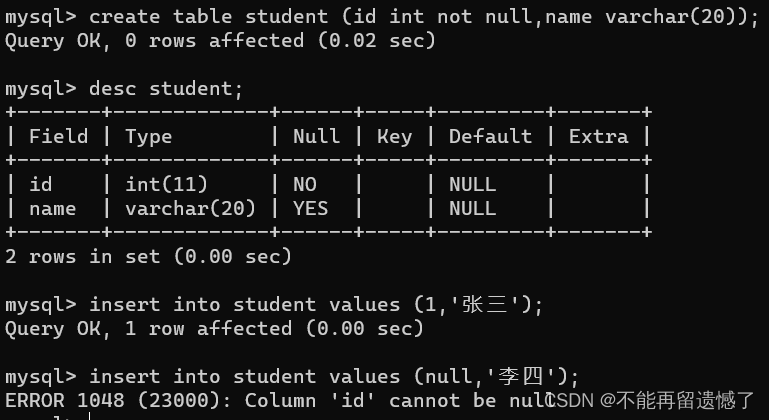Click the ERROR 1048 message line

280,400
